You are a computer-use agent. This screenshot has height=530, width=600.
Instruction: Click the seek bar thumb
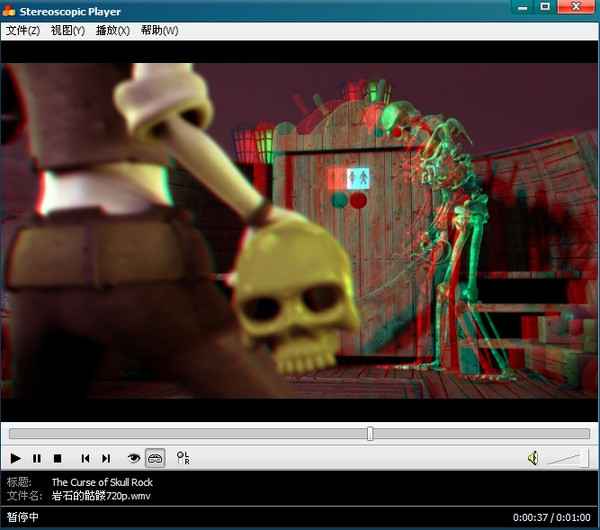[x=370, y=434]
